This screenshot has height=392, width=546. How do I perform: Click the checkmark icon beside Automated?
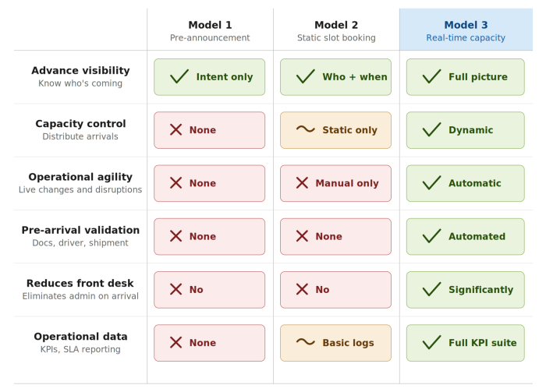pos(431,236)
